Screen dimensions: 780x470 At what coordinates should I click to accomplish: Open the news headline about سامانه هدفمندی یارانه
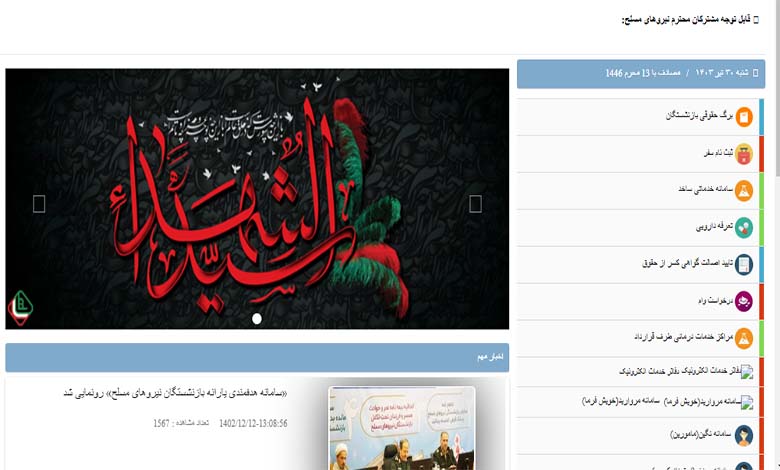click(175, 393)
